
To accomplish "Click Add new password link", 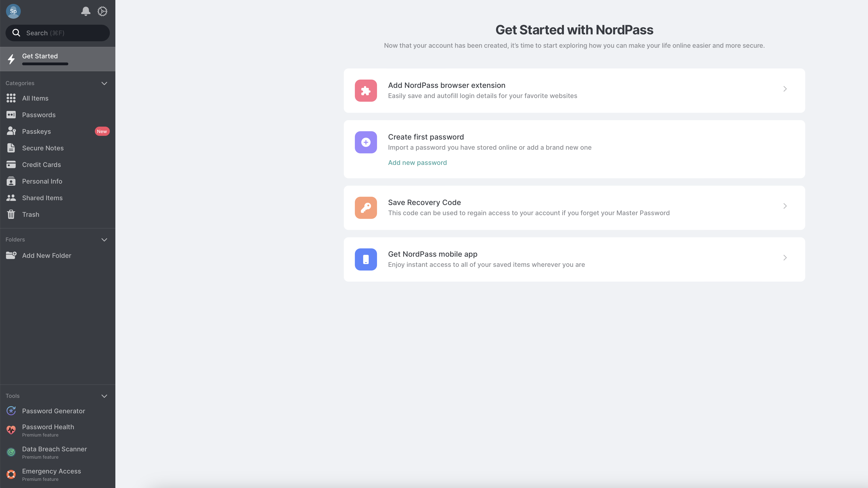I will [x=417, y=163].
